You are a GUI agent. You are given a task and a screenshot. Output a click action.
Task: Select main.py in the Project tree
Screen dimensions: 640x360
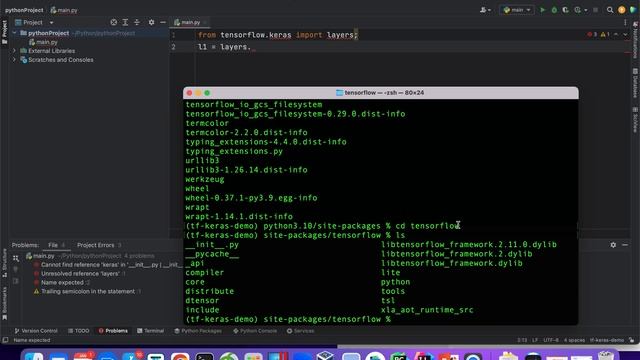click(43, 42)
